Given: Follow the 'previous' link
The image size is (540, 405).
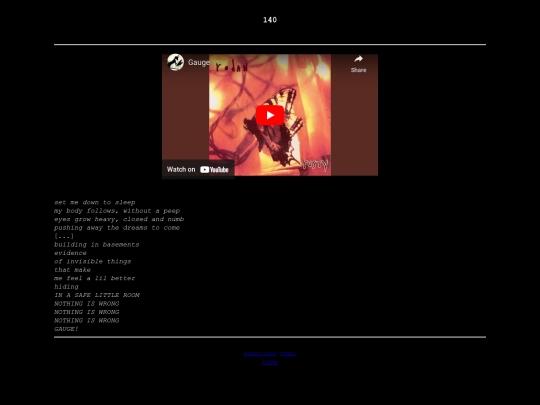Looking at the screenshot, I should click(x=260, y=354).
